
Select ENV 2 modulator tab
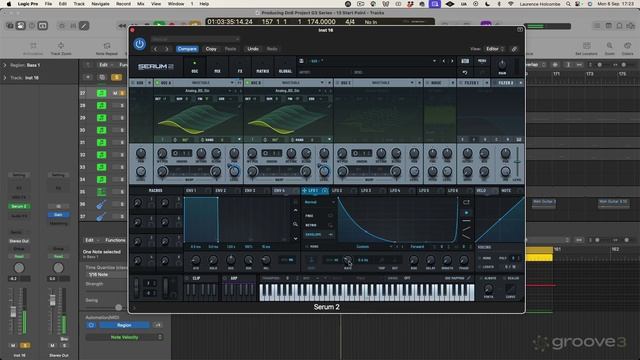[220, 191]
